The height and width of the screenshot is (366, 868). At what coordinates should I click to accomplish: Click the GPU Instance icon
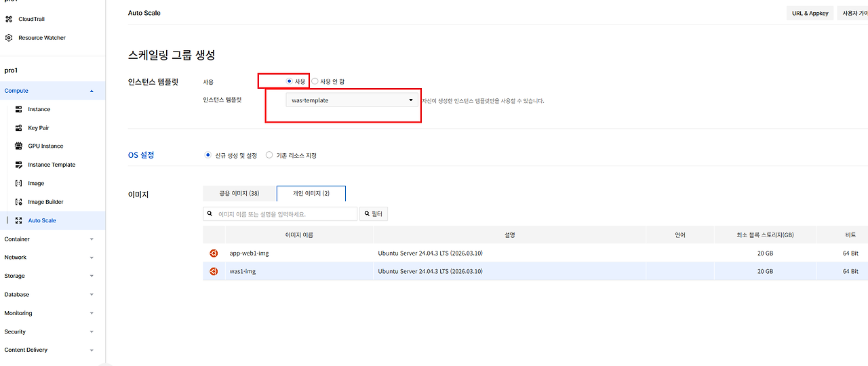click(19, 146)
